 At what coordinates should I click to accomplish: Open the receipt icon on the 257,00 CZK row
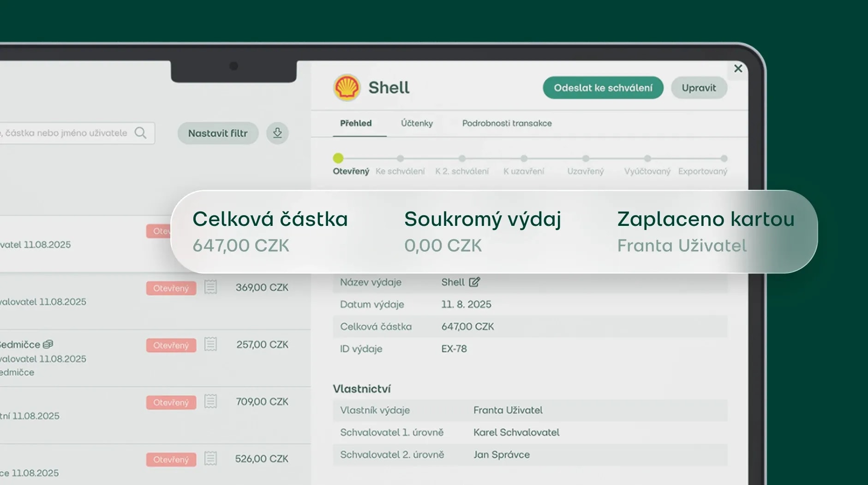point(210,345)
